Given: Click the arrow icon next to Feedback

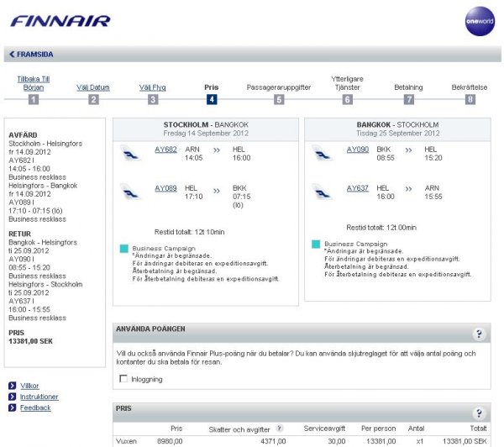Looking at the screenshot, I should pos(13,408).
